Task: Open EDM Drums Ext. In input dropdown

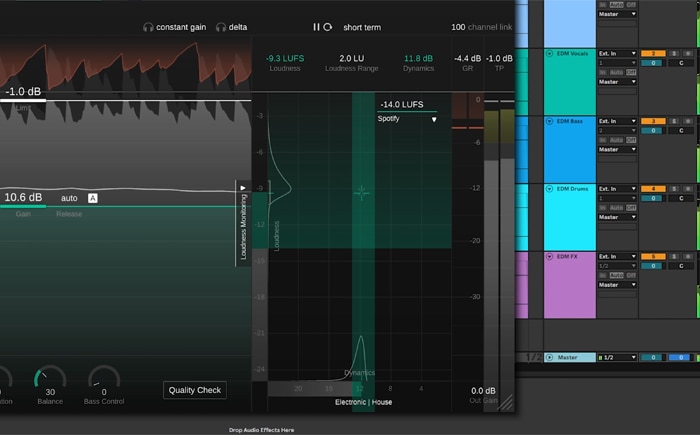Action: tap(617, 189)
